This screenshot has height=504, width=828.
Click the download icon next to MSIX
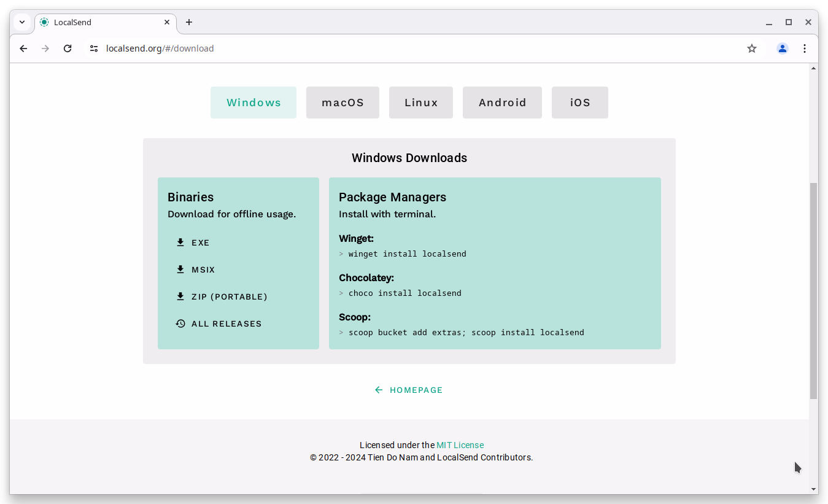pos(180,269)
